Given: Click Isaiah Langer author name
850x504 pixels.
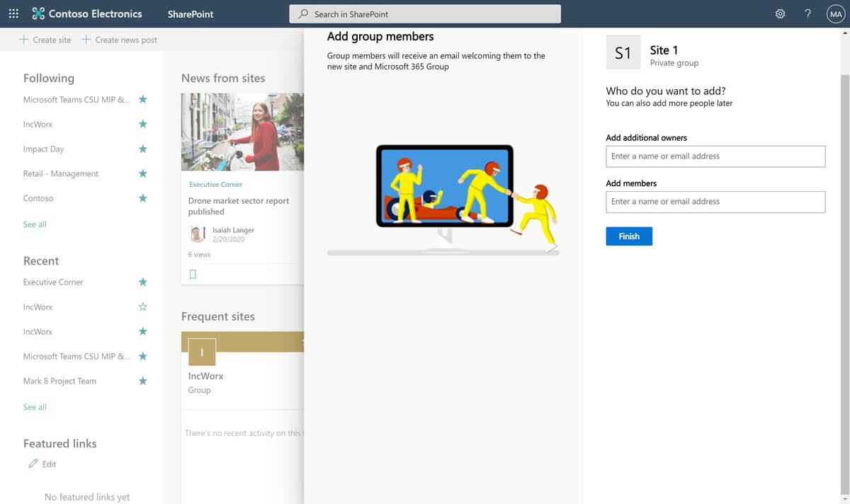Looking at the screenshot, I should coord(233,230).
